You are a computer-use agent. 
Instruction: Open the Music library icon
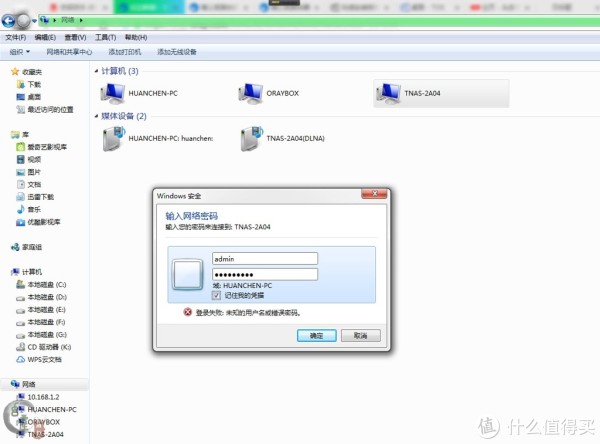pos(21,209)
